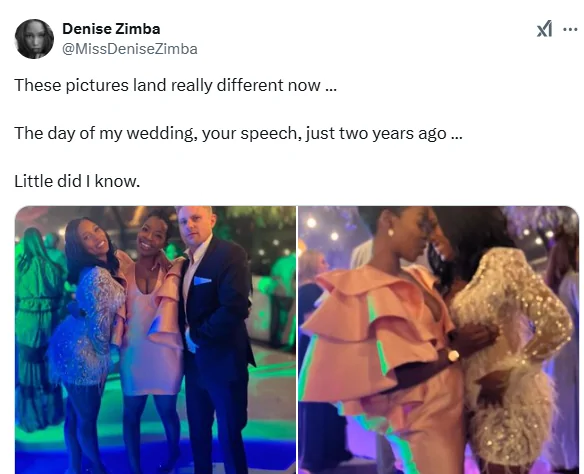The width and height of the screenshot is (584, 474).
Task: Open the @MissDeniseZimba handle link
Action: [x=130, y=49]
